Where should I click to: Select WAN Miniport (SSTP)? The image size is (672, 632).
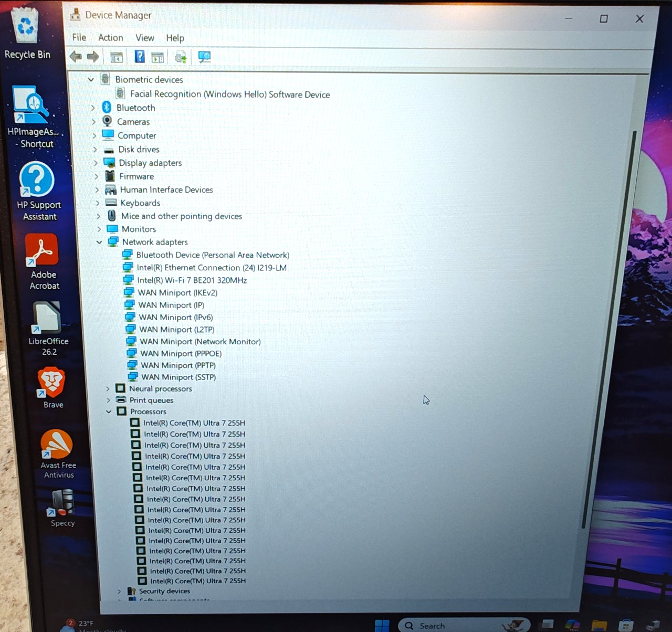(178, 377)
